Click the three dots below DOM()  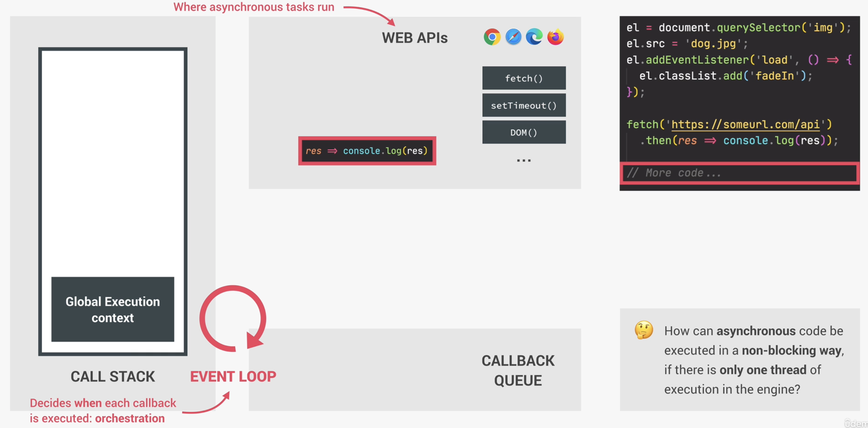(524, 160)
